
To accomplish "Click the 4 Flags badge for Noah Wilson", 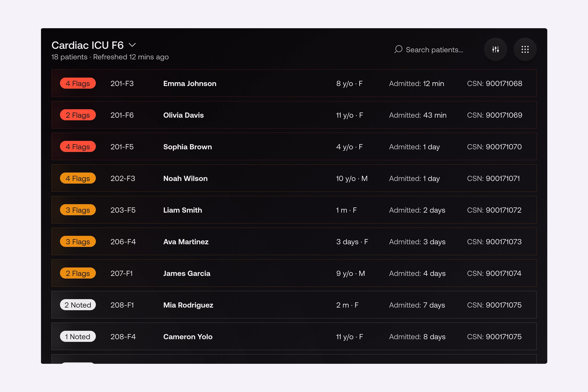I will pos(78,178).
